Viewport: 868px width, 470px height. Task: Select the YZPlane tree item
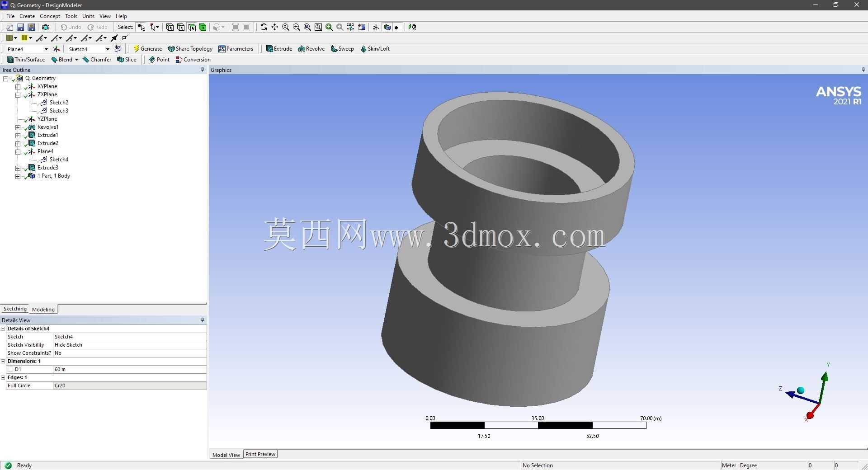(x=47, y=119)
